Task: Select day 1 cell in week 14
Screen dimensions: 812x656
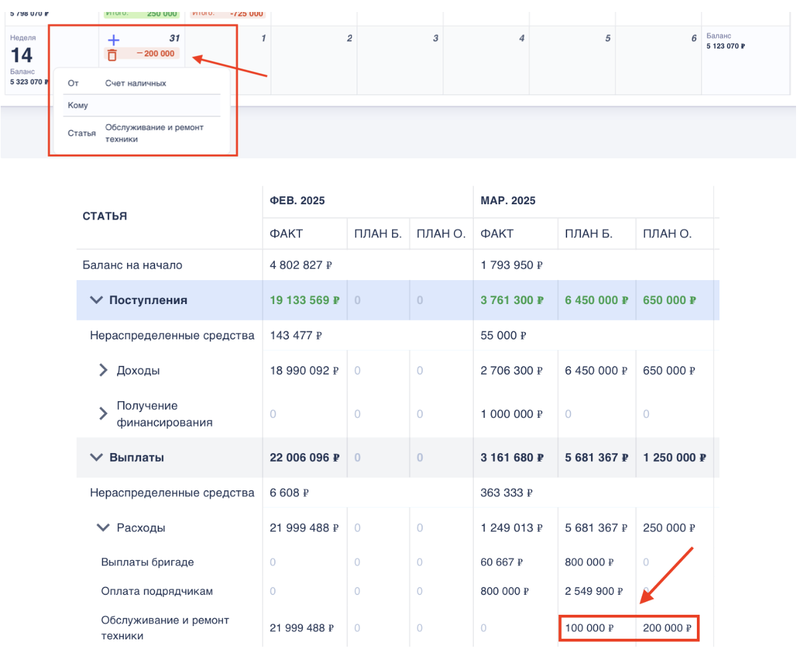Action: coord(228,60)
